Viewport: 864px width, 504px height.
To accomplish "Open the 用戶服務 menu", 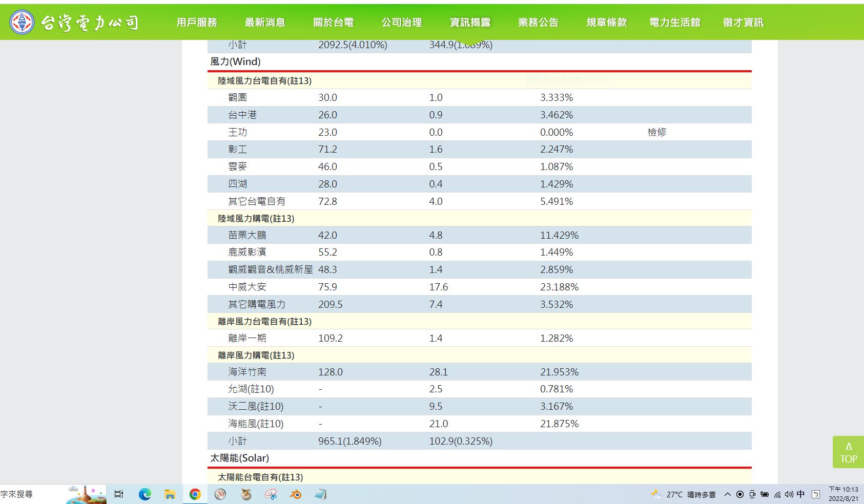I will 197,22.
